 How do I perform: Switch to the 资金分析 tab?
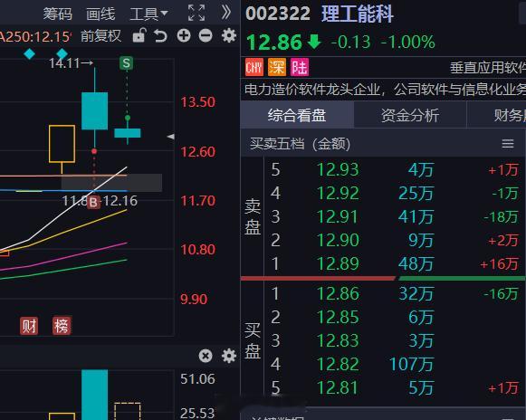[410, 115]
